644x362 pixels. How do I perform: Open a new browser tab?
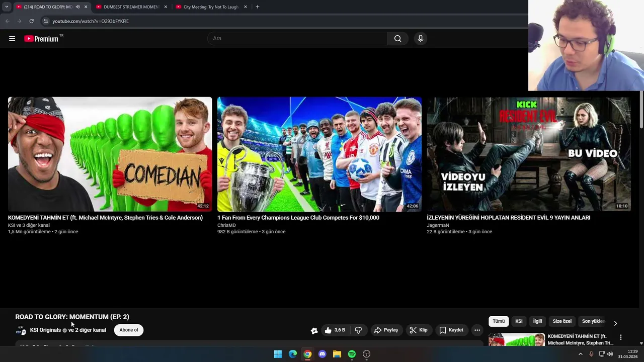[x=258, y=7]
